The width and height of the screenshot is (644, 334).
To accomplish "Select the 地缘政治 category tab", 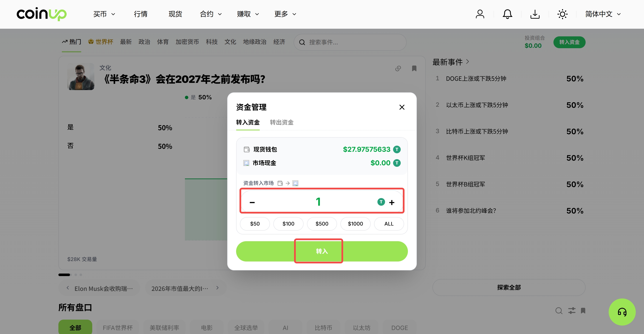I will pos(255,42).
